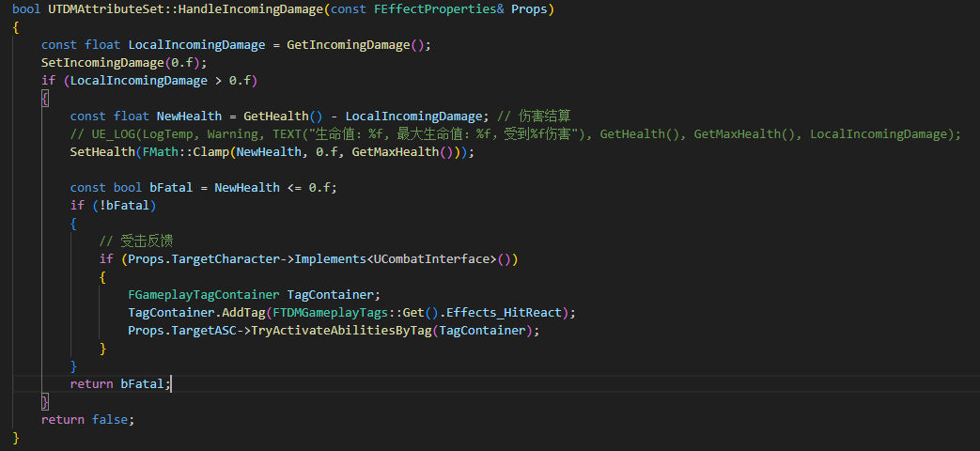980x451 pixels.
Task: Click TryActivateAbilitiesByTag call
Action: [341, 331]
